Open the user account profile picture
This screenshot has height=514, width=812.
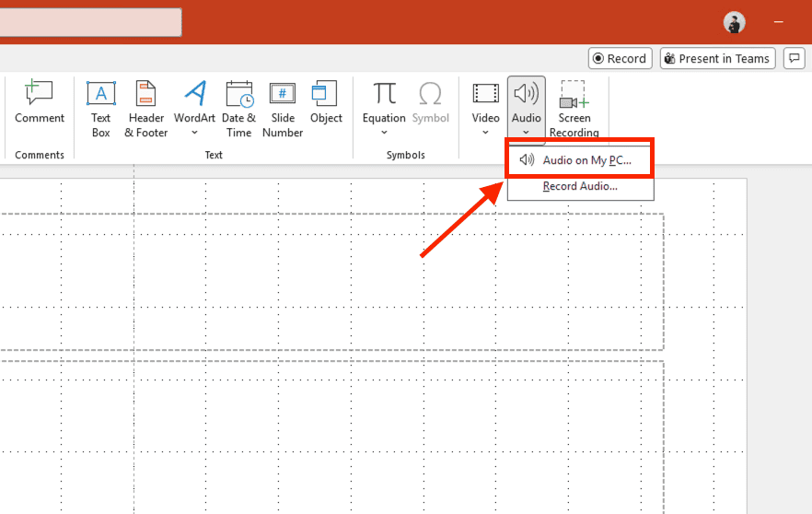734,22
